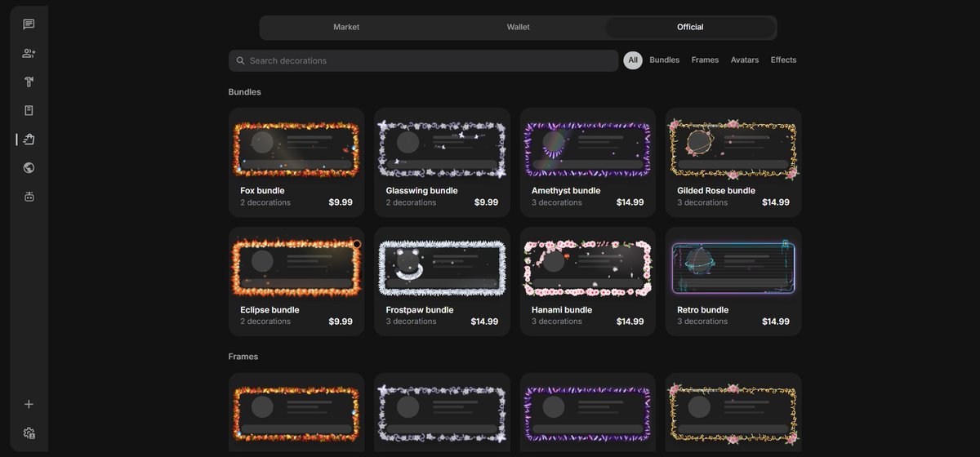This screenshot has width=980, height=457.
Task: Filter decorations by Frames
Action: 705,60
